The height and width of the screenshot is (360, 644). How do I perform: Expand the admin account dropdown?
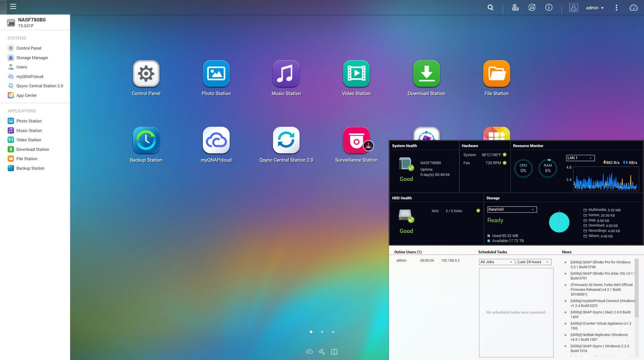595,8
